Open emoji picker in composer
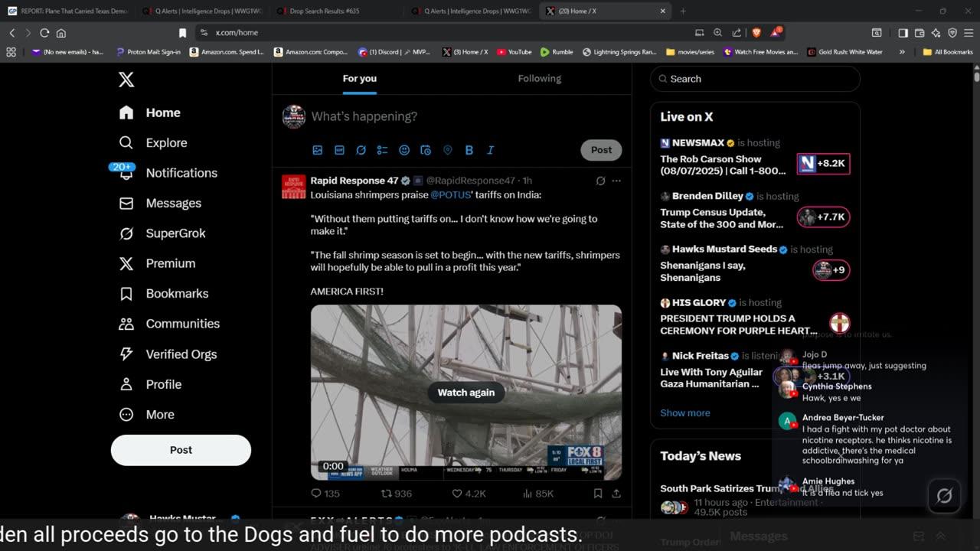Screen dimensions: 980x551 coord(404,150)
